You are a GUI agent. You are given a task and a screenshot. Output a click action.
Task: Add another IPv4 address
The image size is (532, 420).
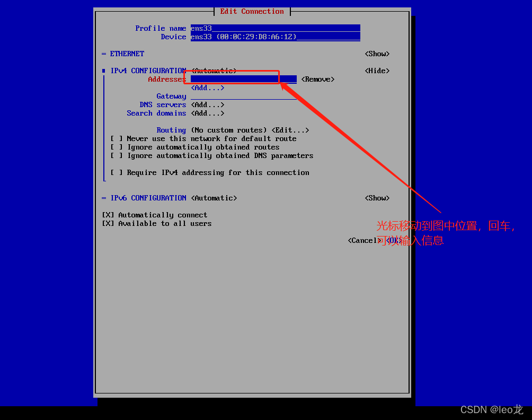(207, 87)
